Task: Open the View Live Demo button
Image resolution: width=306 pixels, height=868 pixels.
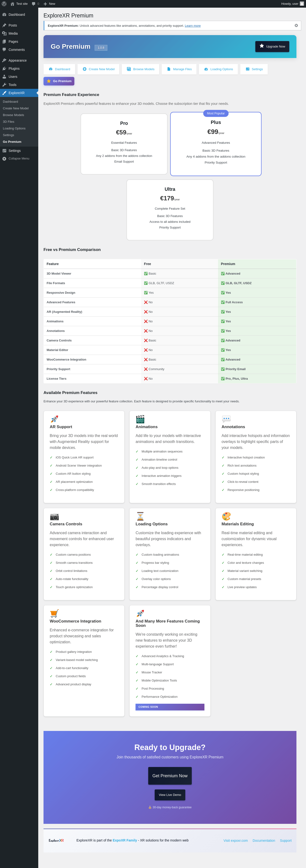Action: [x=170, y=795]
